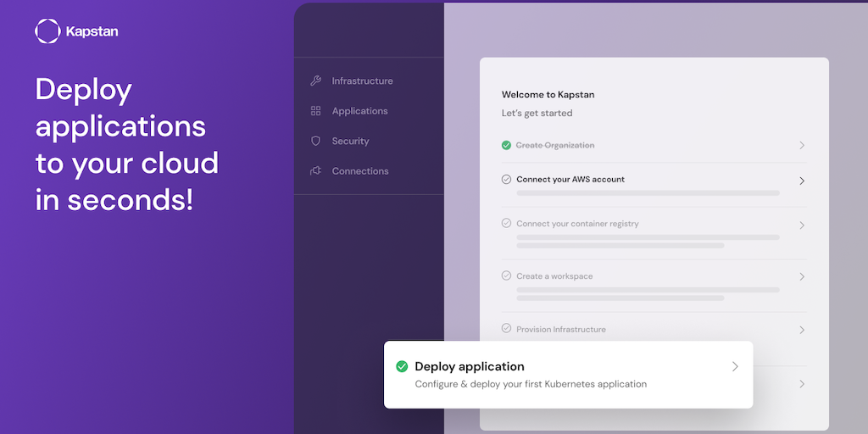This screenshot has height=434, width=868.
Task: Click the Provision Infrastructure check circle
Action: tap(506, 329)
